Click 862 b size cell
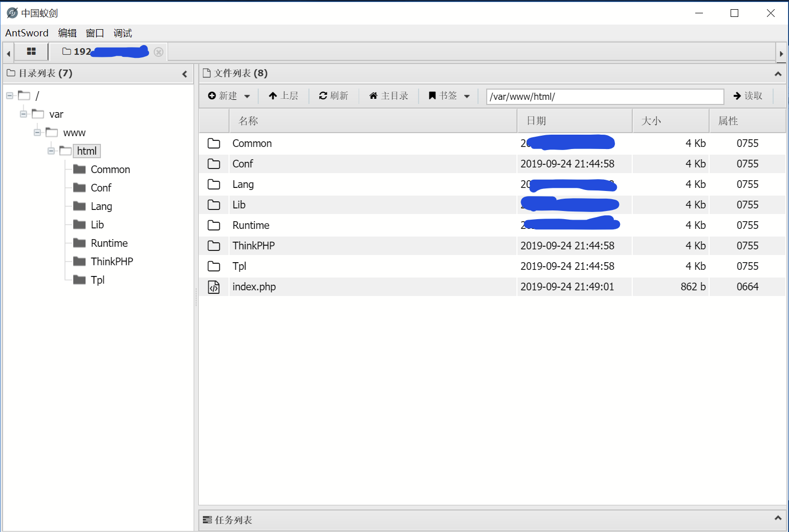Screen dimensions: 789x532 [693, 287]
